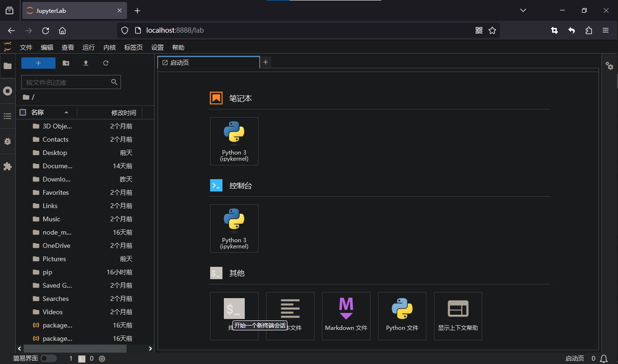Click the file list horizontal scrollbar

tap(75, 348)
